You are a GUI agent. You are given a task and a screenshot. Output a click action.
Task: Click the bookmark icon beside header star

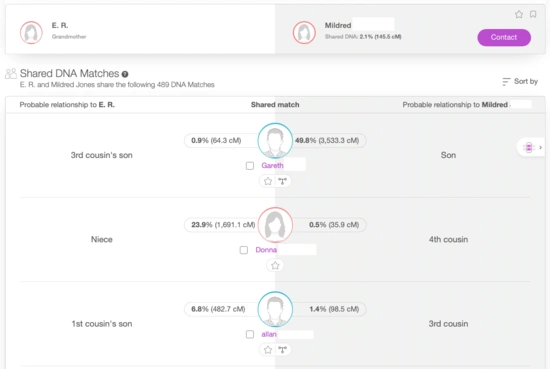[x=533, y=14]
